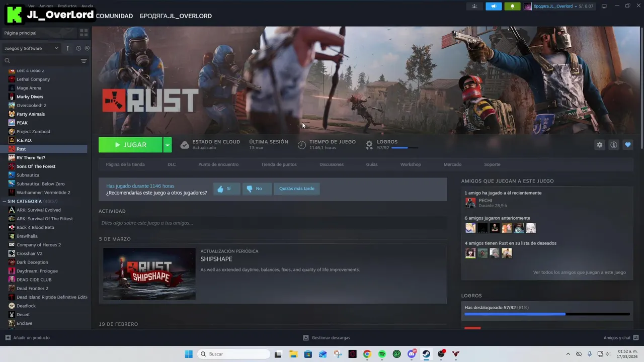Click achievements 57/92 progress bar in panel
644x362 pixels.
pyautogui.click(x=547, y=314)
